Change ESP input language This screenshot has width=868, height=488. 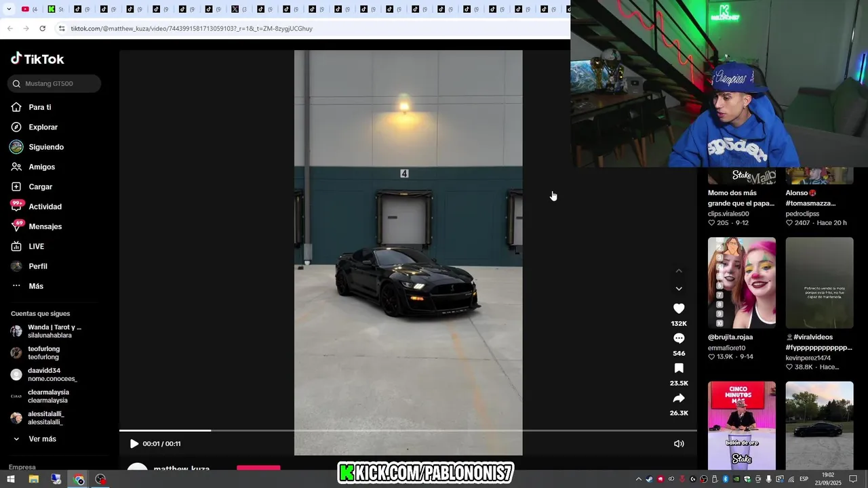coord(804,479)
